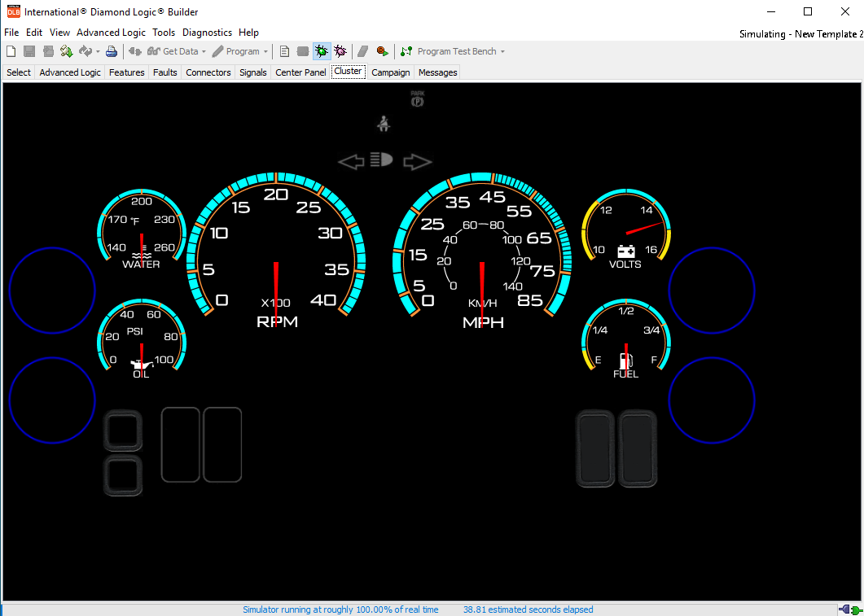
Task: Click the eraser icon in the toolbar
Action: pyautogui.click(x=363, y=50)
